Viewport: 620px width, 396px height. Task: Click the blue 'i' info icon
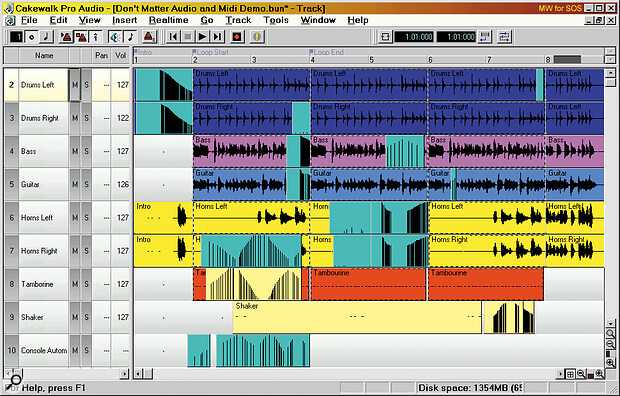(95, 37)
